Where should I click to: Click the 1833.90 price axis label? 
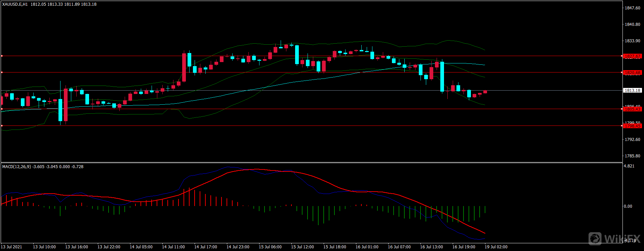632,41
